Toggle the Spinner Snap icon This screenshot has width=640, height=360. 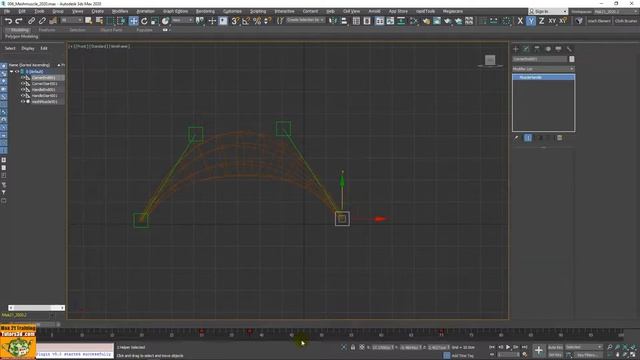267,21
